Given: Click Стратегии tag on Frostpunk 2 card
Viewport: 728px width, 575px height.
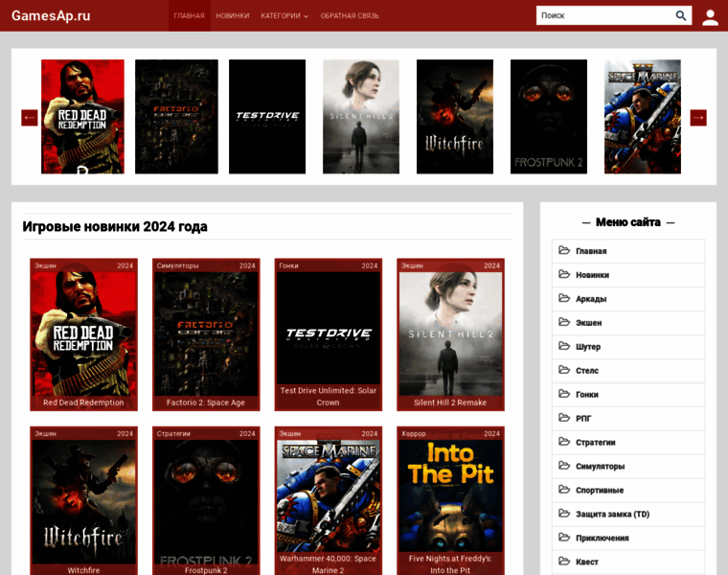Looking at the screenshot, I should pyautogui.click(x=173, y=433).
